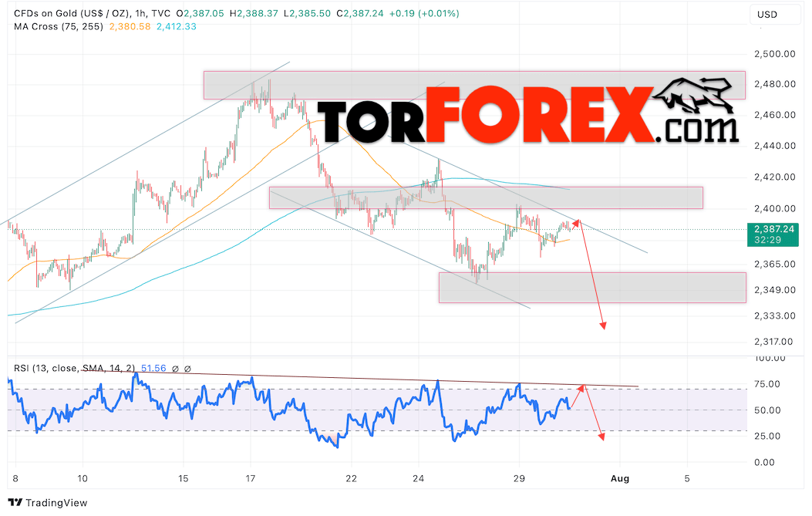812x516 pixels.
Task: Select the RSI (13, close, SMA, 14, 2) label
Action: 75,369
